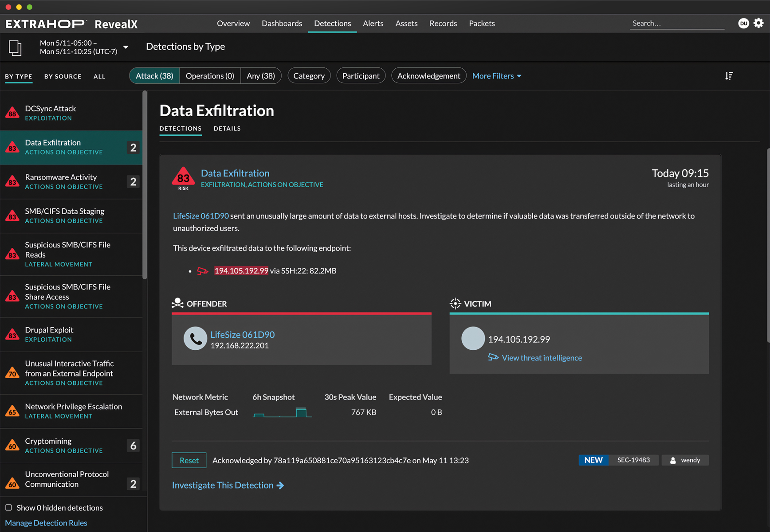The image size is (770, 532).
Task: Open Manage Detection Rules link
Action: coord(46,523)
